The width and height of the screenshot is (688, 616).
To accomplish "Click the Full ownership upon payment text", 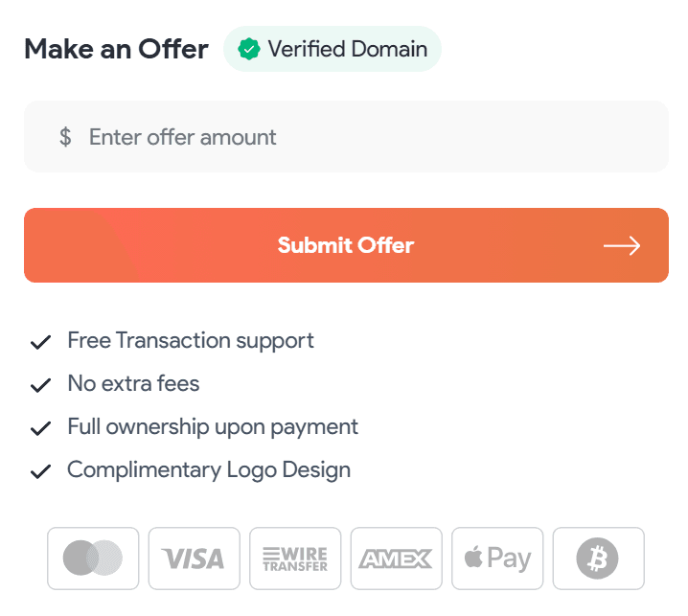I will [x=213, y=426].
